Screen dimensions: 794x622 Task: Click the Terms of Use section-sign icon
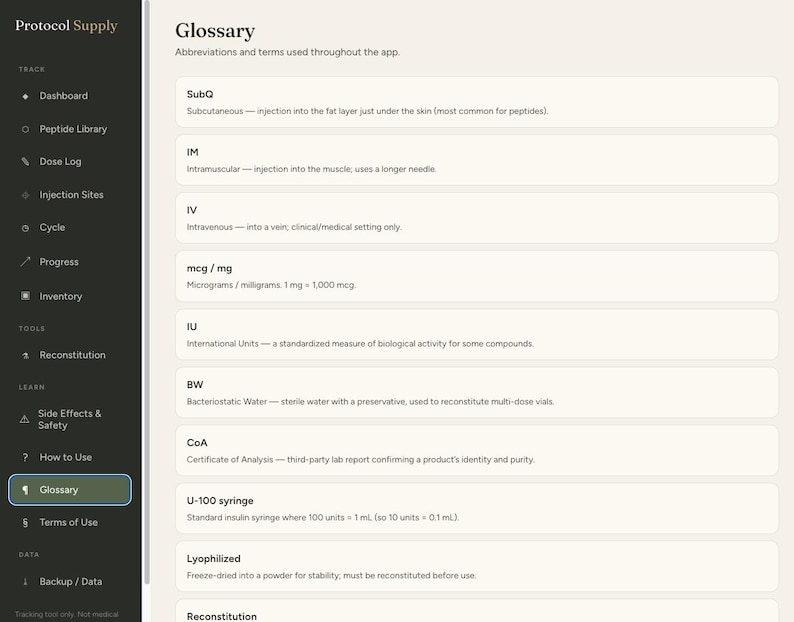(25, 523)
